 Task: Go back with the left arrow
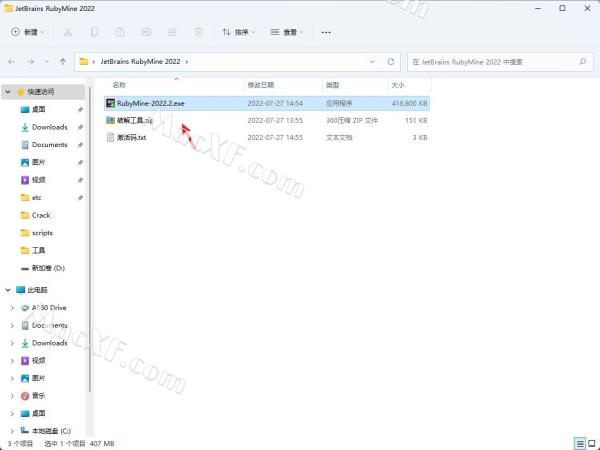click(11, 62)
